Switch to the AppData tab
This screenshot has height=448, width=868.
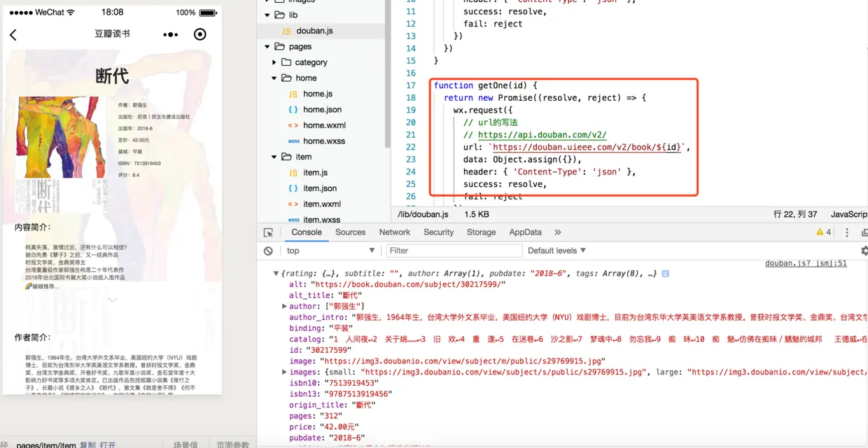pyautogui.click(x=526, y=232)
